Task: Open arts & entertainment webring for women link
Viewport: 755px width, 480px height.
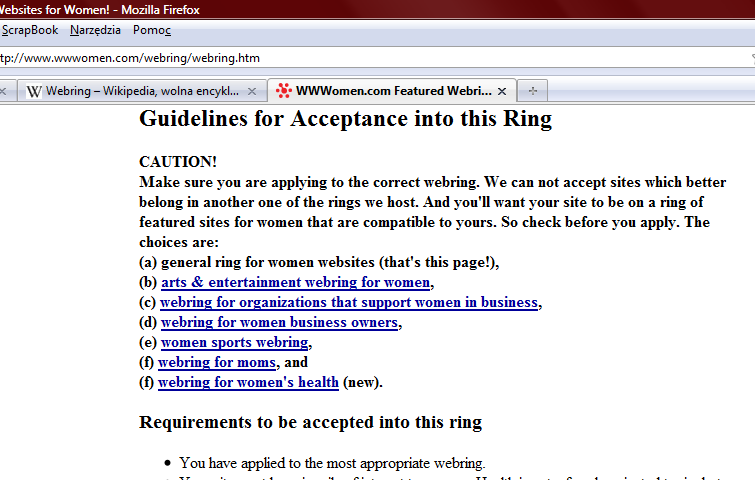Action: pos(296,282)
